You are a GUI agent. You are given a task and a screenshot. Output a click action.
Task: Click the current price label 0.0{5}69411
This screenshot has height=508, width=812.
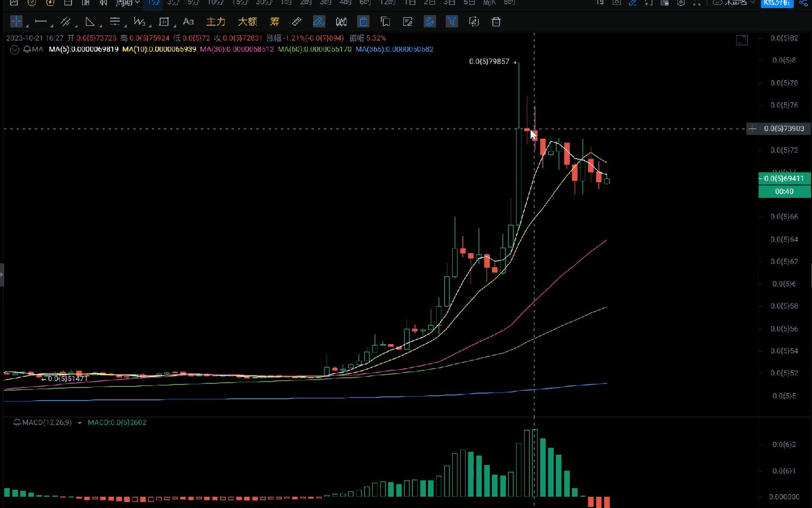point(785,178)
